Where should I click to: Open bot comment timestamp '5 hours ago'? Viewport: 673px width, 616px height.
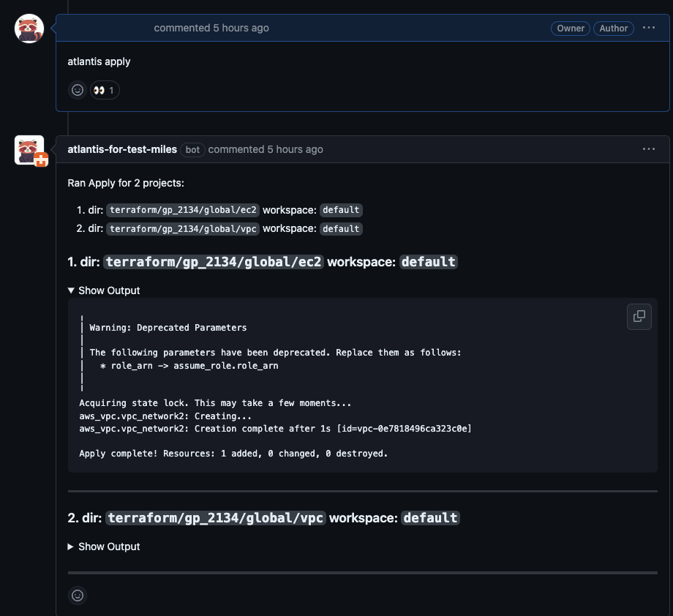tap(296, 149)
